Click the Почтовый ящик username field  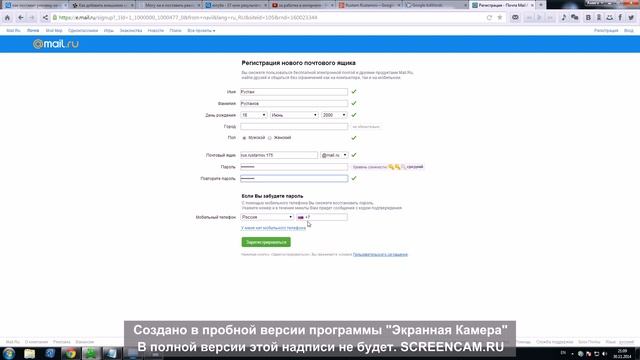(x=279, y=155)
